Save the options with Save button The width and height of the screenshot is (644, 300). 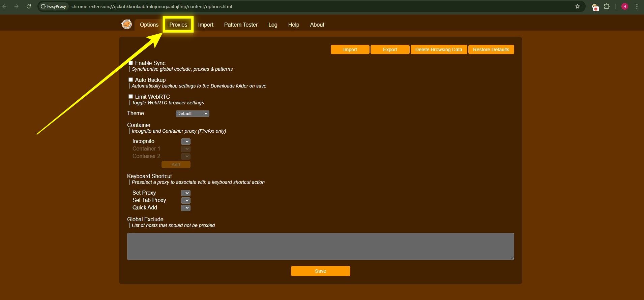320,271
